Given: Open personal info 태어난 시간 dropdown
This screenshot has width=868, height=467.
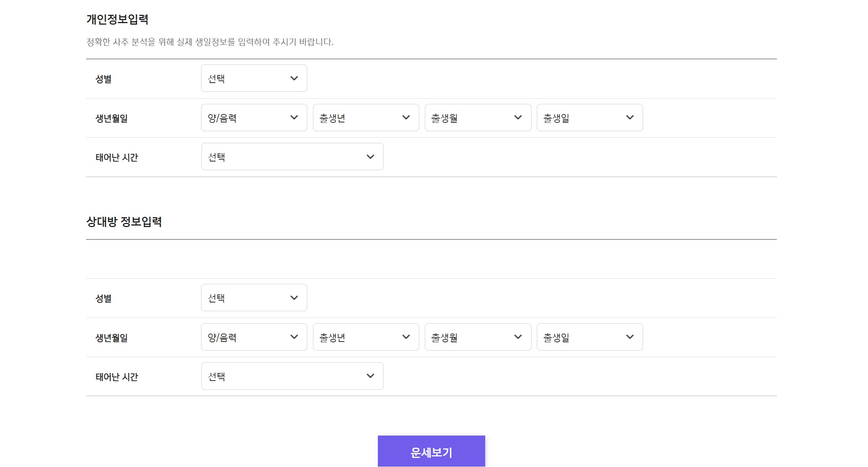Looking at the screenshot, I should 292,157.
